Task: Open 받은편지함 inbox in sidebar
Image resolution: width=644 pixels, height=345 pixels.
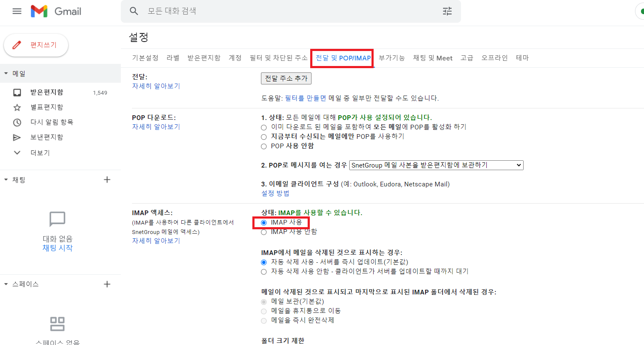Action: coord(47,92)
